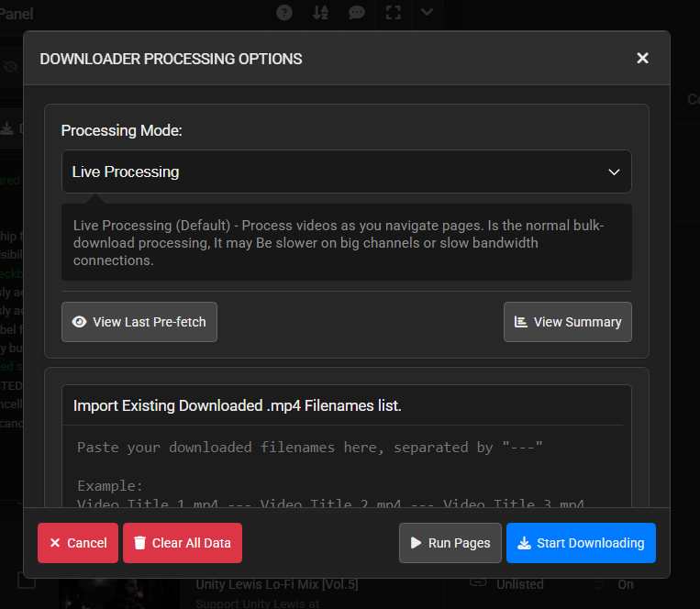The width and height of the screenshot is (700, 609).
Task: Click Start Downloading
Action: click(x=581, y=543)
